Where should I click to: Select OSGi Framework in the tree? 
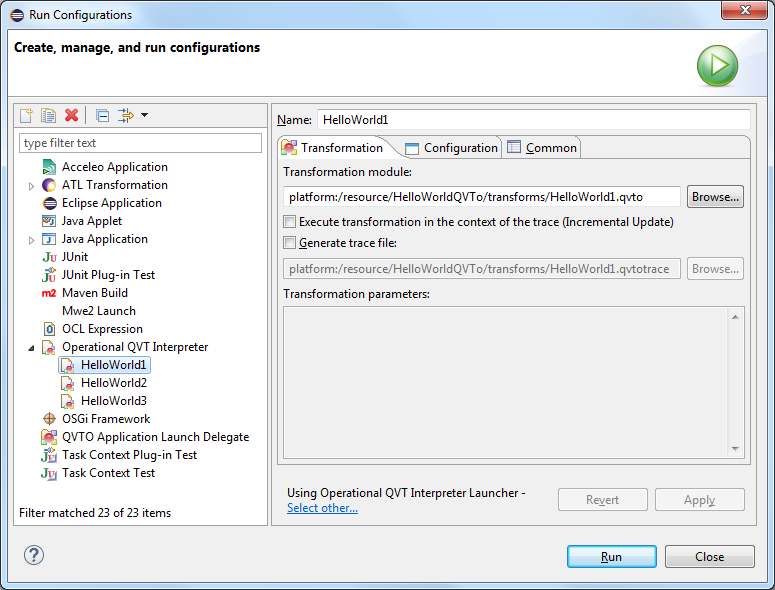[106, 419]
